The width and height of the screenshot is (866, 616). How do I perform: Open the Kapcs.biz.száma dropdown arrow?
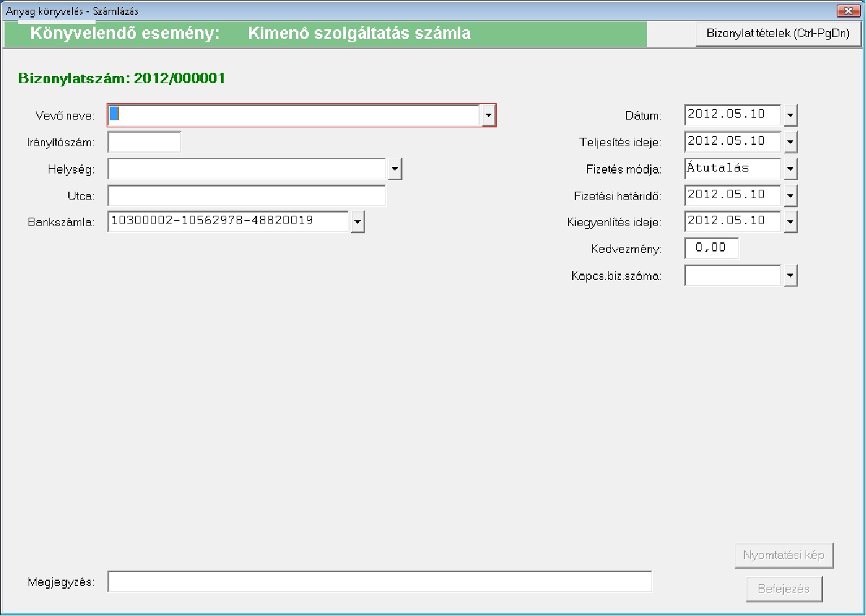(790, 276)
